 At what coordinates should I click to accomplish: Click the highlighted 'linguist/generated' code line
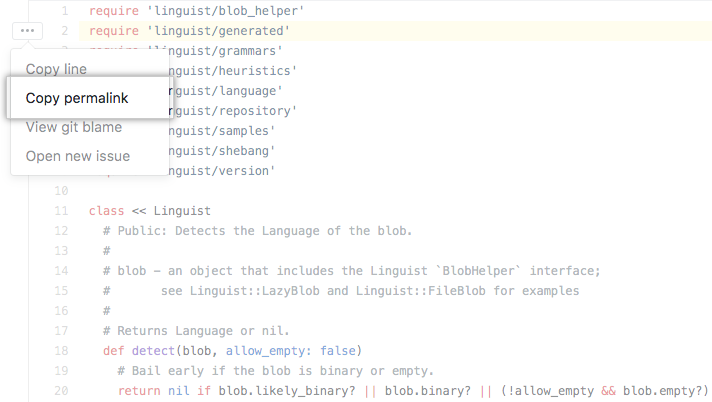coord(196,31)
